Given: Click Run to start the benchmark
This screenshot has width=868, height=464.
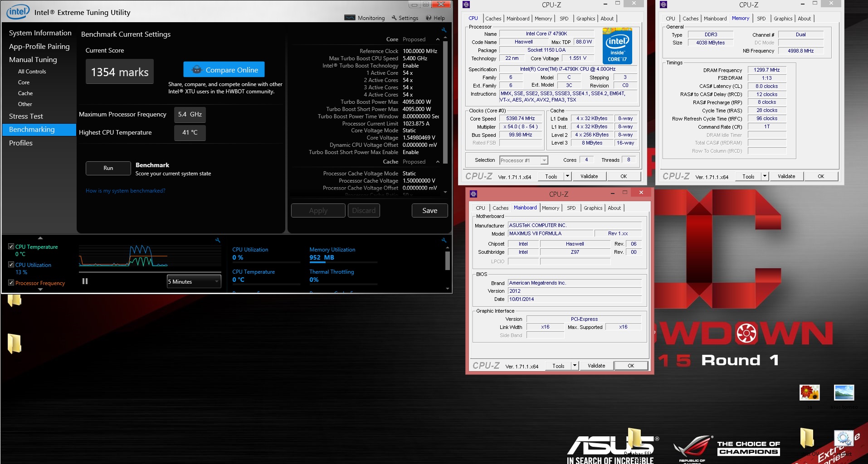Looking at the screenshot, I should [108, 168].
